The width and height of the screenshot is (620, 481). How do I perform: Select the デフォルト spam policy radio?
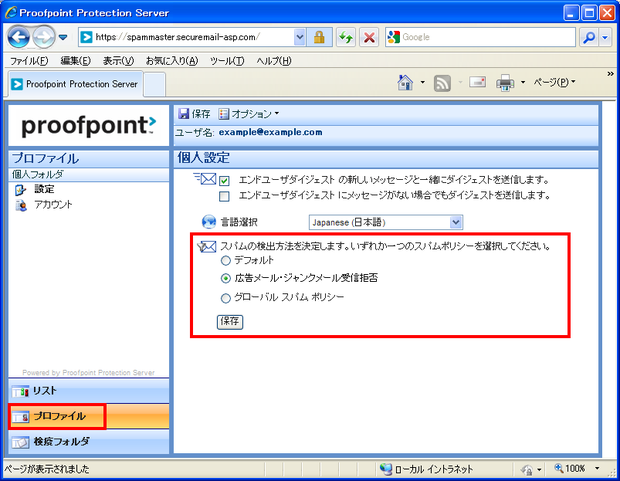tap(225, 261)
